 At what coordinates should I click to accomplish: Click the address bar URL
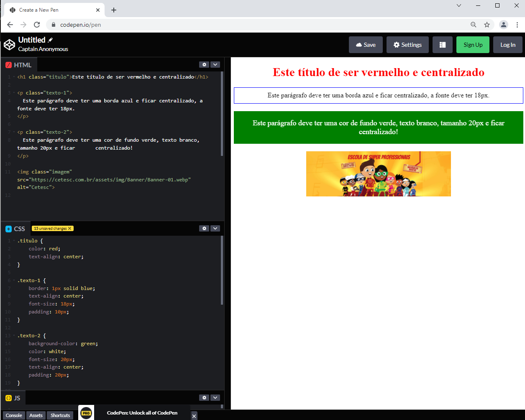[80, 25]
